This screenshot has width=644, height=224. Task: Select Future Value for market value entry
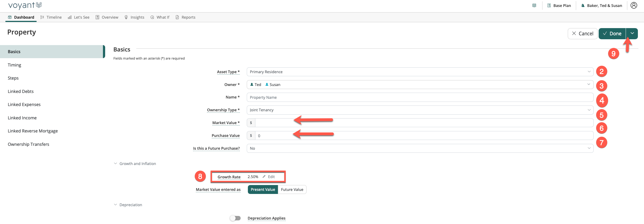tap(292, 189)
